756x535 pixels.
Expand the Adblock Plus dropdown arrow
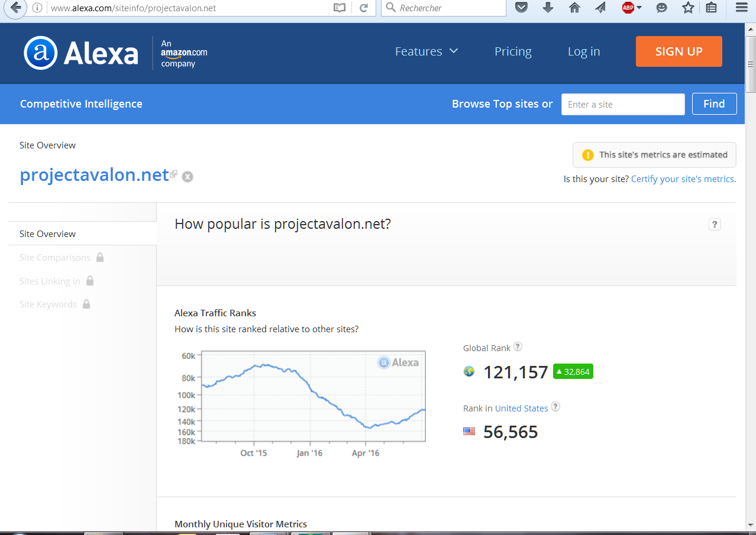point(639,8)
